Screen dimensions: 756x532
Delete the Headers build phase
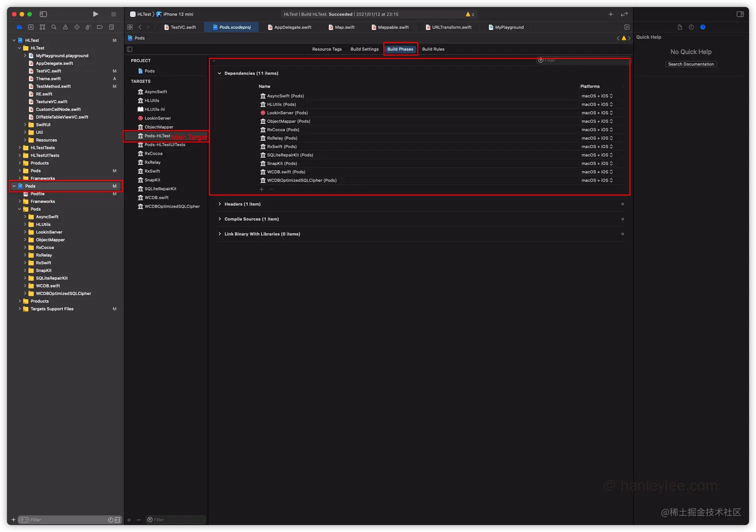622,204
